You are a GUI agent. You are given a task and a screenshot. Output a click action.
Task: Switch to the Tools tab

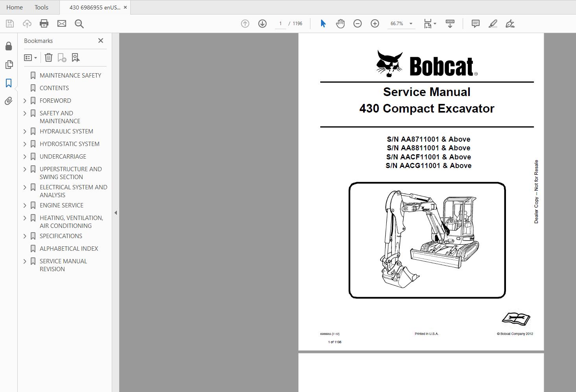tap(41, 7)
